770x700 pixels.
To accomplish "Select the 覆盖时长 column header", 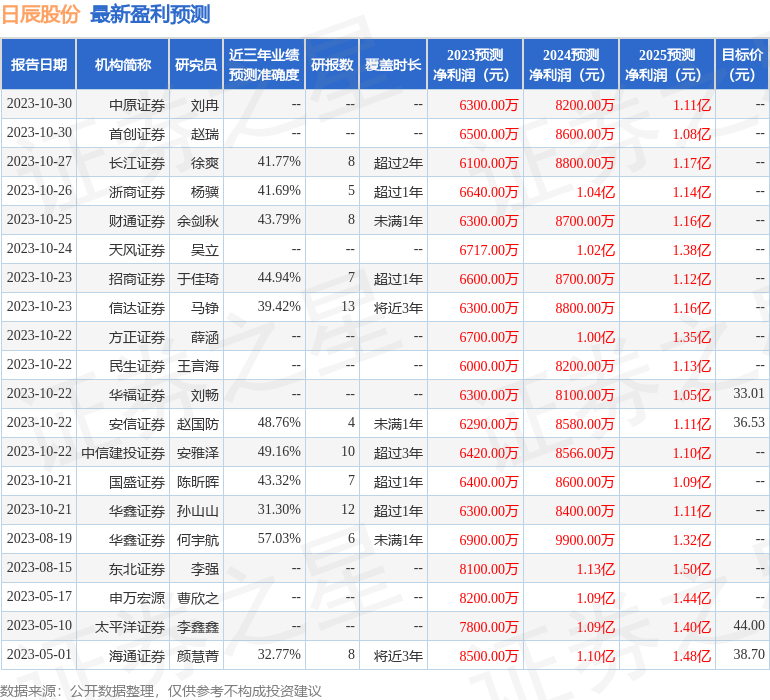I will pos(393,65).
